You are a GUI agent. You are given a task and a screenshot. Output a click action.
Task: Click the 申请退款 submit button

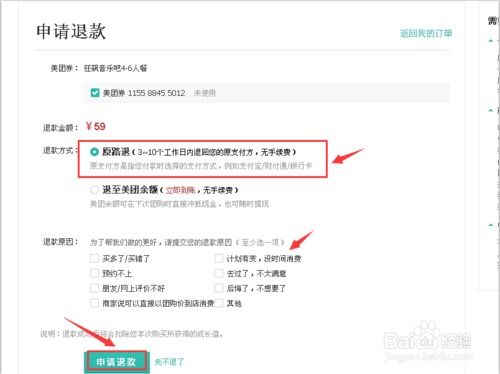(116, 362)
